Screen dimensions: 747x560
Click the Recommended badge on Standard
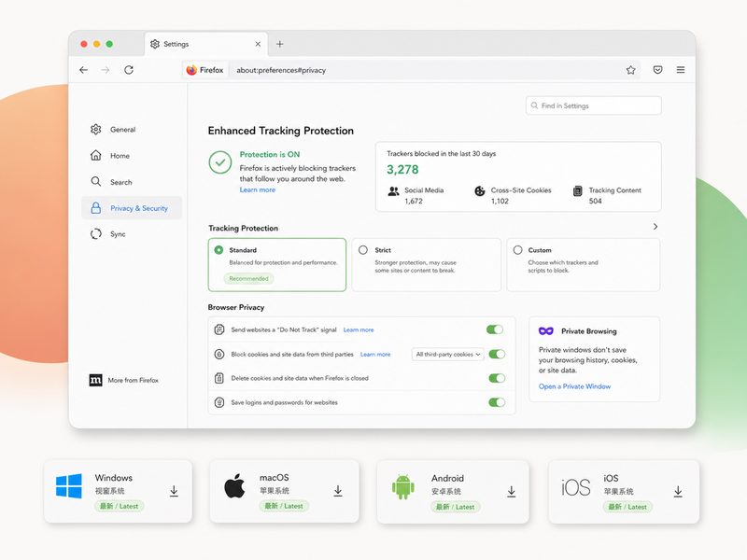tap(248, 278)
